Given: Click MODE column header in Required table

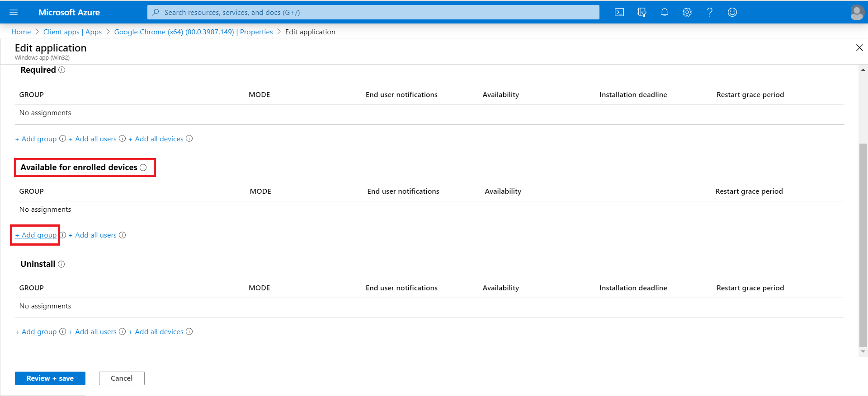Looking at the screenshot, I should point(259,95).
